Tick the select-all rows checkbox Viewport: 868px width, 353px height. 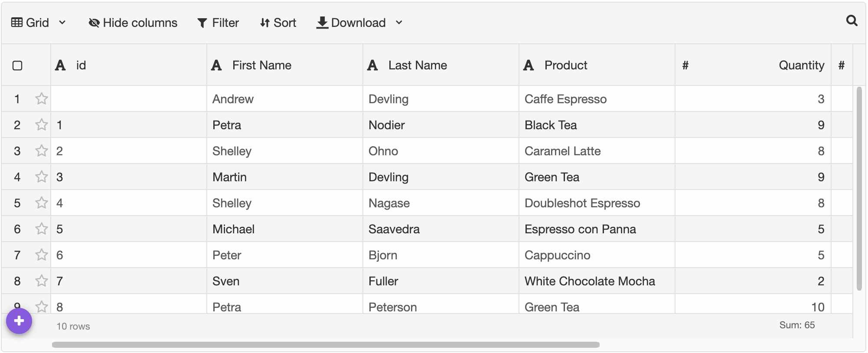(17, 65)
